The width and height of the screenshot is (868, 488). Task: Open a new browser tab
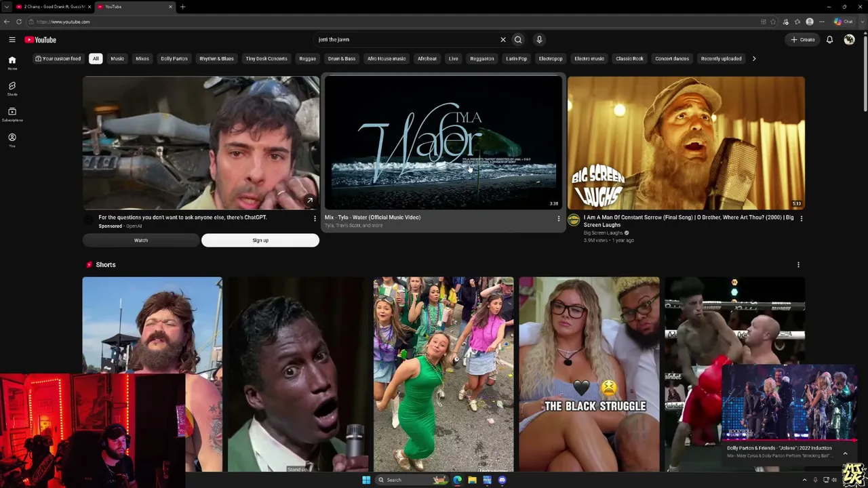pyautogui.click(x=182, y=7)
